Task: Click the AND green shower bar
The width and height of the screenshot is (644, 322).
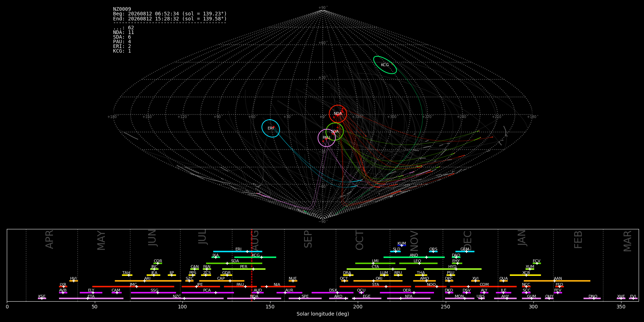Action: click(414, 257)
